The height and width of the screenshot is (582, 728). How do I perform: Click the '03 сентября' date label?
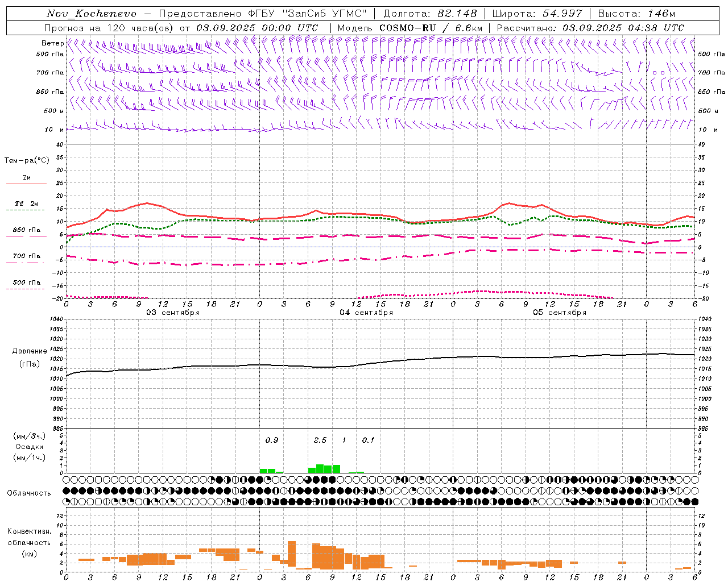(x=173, y=313)
